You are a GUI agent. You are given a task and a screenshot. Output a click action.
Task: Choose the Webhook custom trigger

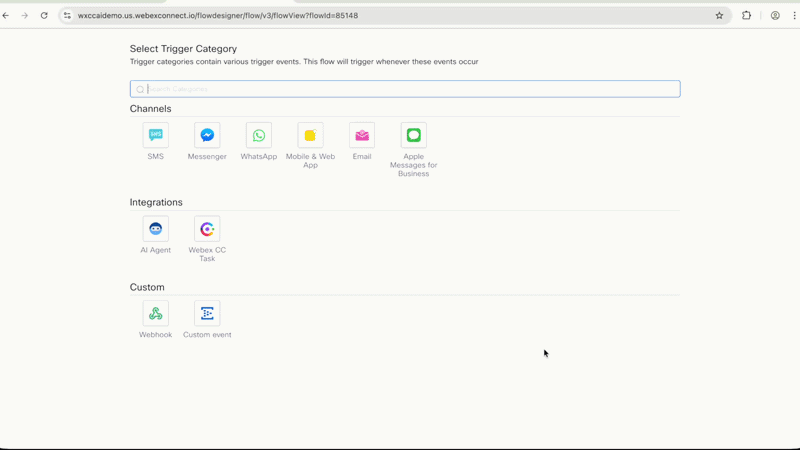tap(156, 313)
